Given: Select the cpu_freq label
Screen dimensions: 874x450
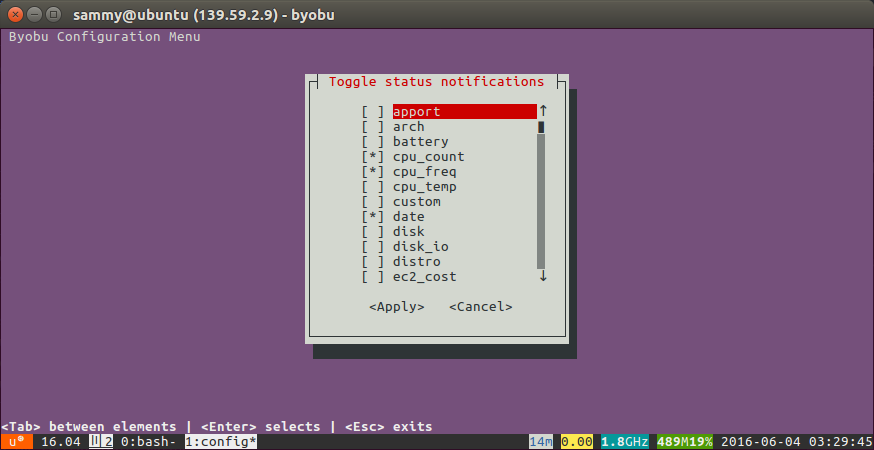Looking at the screenshot, I should click(425, 172).
